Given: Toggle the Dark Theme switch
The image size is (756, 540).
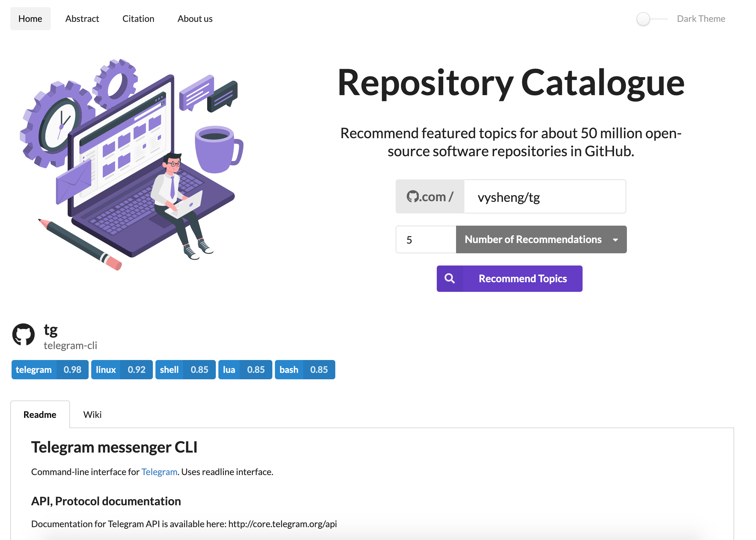Looking at the screenshot, I should (652, 19).
